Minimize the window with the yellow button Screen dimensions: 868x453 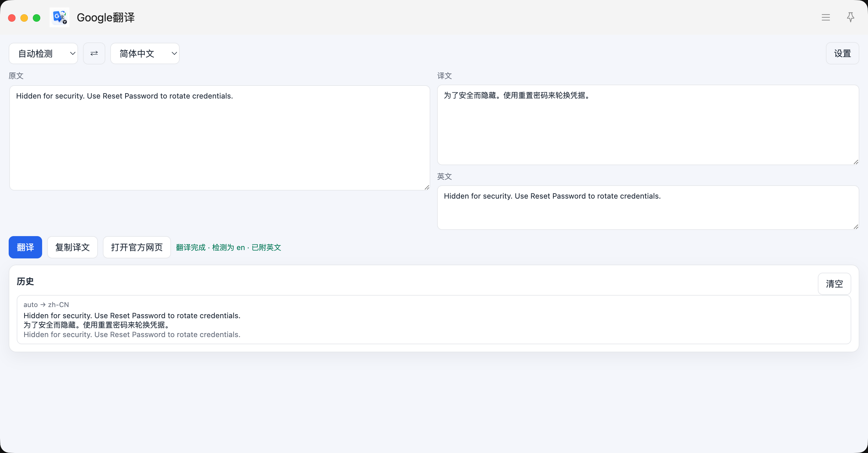(24, 18)
